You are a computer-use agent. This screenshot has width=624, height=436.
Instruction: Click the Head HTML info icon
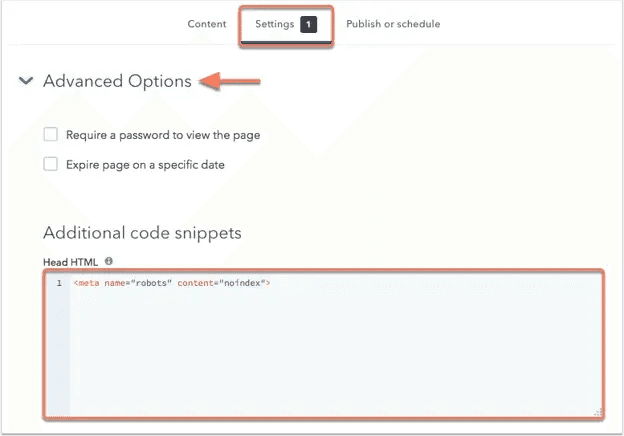109,261
